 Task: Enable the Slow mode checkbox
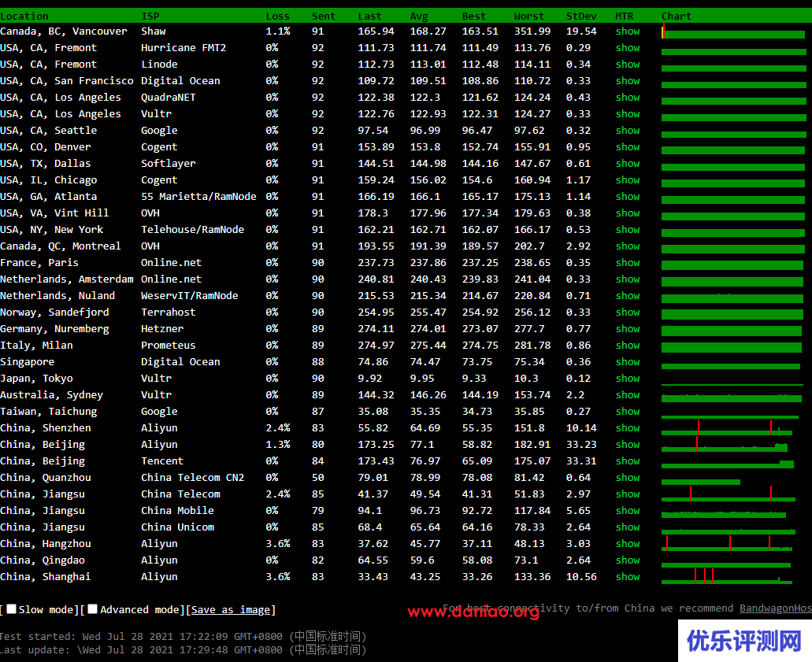point(11,609)
